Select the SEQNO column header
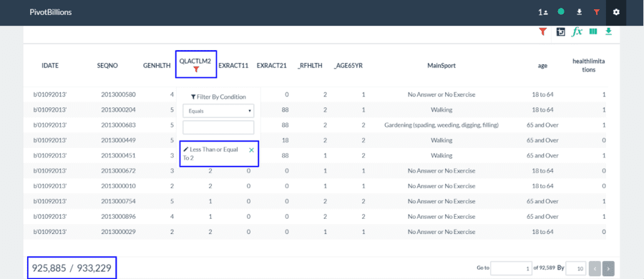 click(107, 65)
